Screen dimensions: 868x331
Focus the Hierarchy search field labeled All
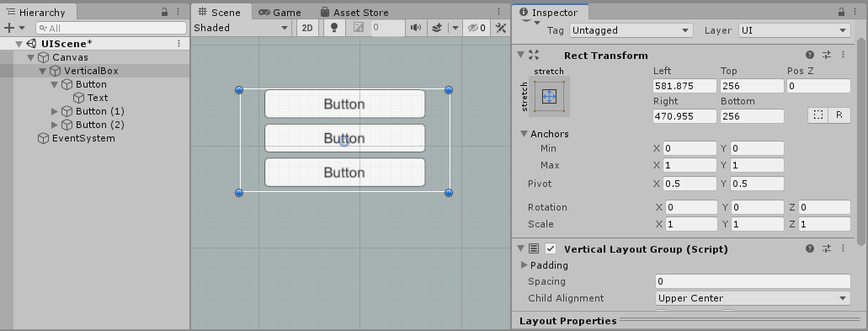click(111, 28)
